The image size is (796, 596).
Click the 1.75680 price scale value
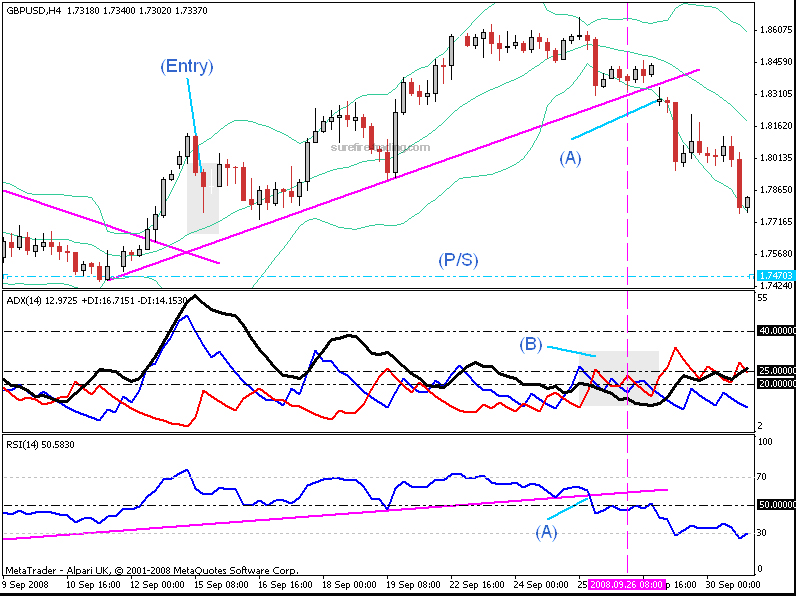(776, 254)
